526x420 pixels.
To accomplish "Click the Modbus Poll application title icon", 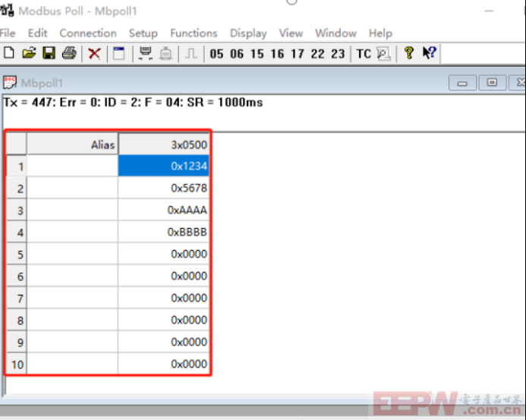I will 7,11.
